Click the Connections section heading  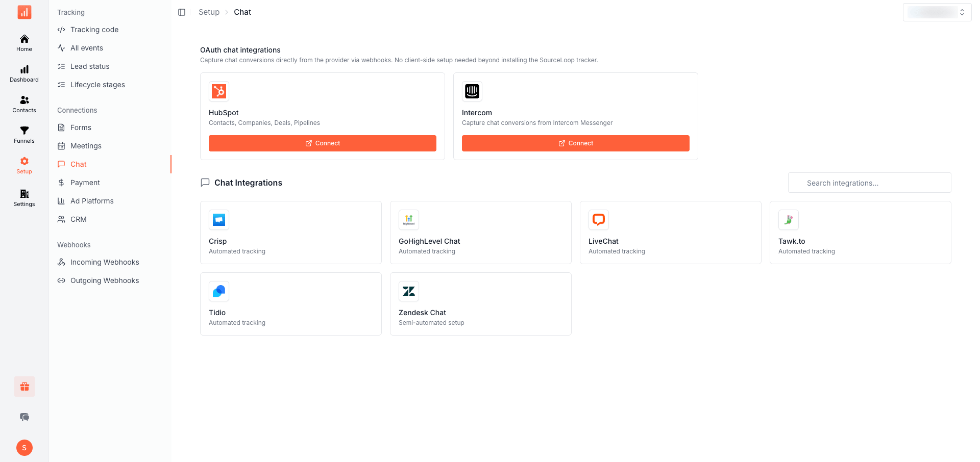(x=77, y=110)
